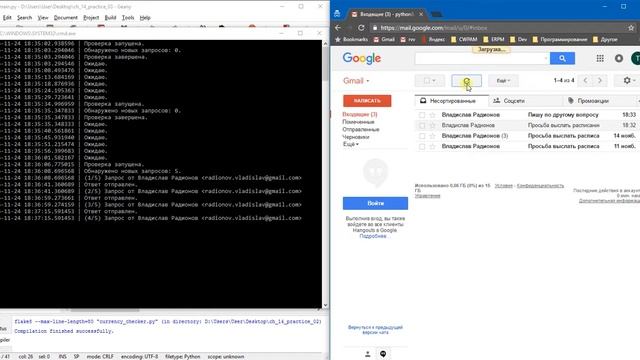Tick checkbox of the 11 нояб. message

422,147
